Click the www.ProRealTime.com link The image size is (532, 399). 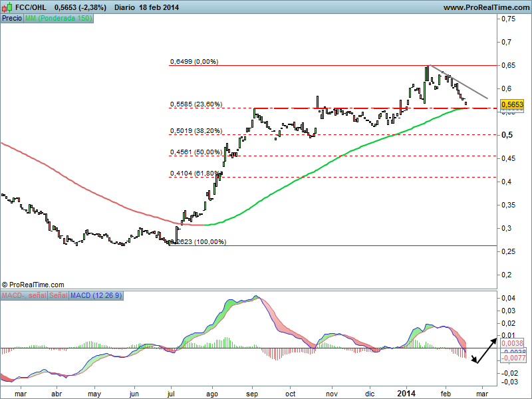(x=486, y=7)
